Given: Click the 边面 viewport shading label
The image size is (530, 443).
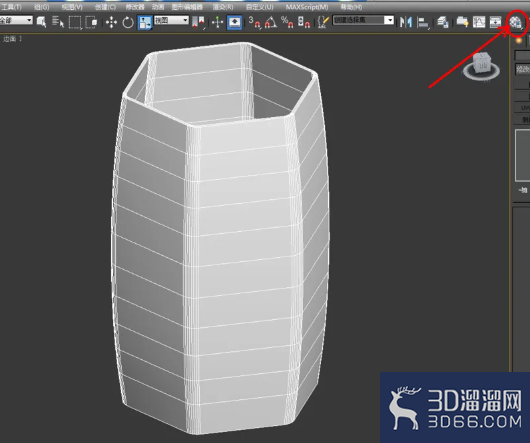Looking at the screenshot, I should click(x=9, y=39).
